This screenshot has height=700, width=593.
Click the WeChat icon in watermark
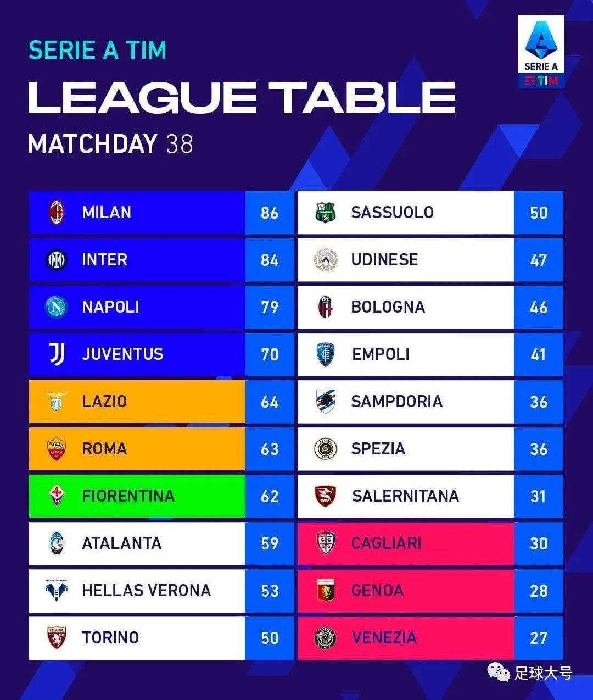click(x=499, y=672)
